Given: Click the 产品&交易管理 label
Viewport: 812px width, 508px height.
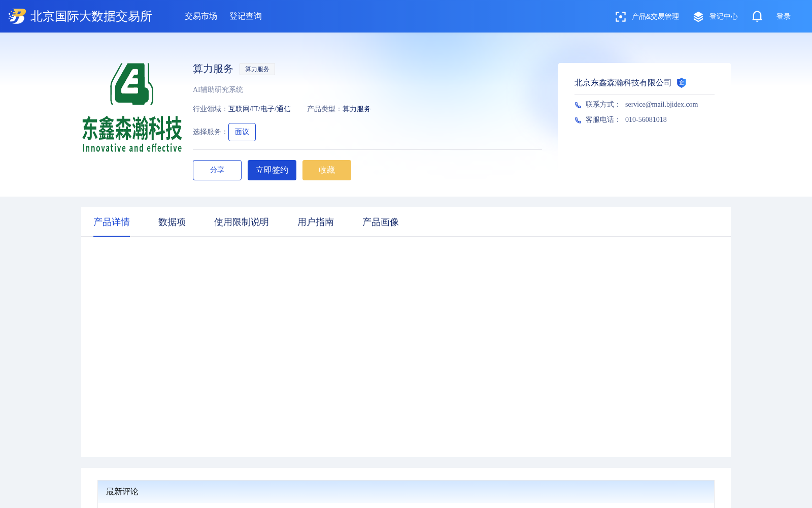Looking at the screenshot, I should coord(655,17).
